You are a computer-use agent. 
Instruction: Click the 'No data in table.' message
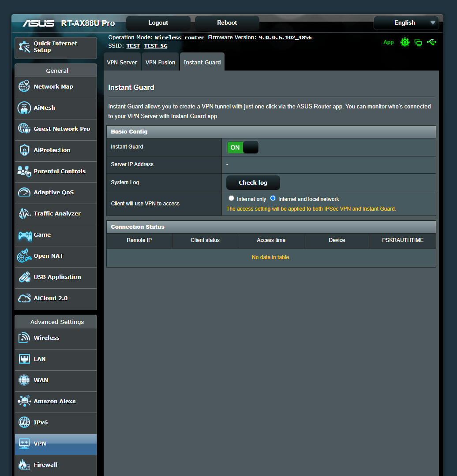pyautogui.click(x=271, y=257)
